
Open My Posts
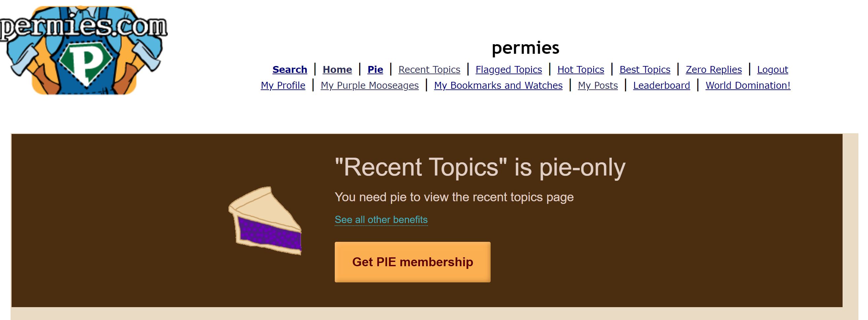pos(598,85)
